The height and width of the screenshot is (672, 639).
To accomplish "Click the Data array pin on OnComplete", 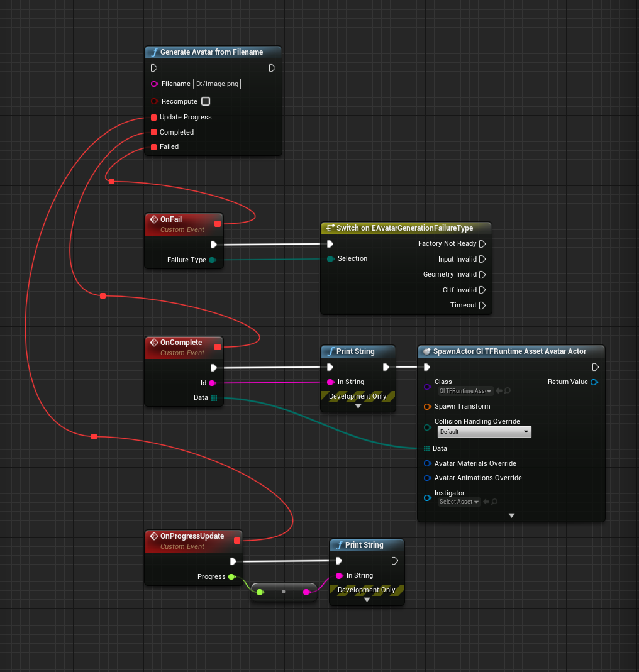I will tap(214, 398).
